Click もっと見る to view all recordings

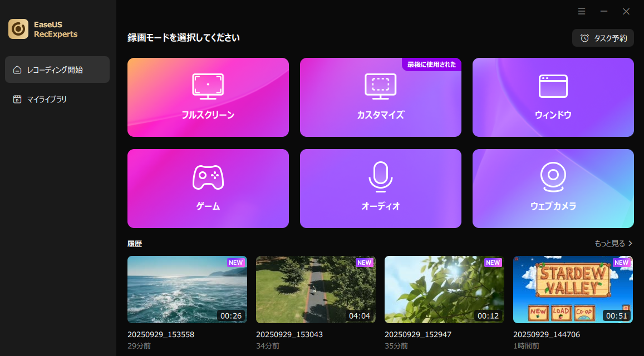pyautogui.click(x=611, y=244)
